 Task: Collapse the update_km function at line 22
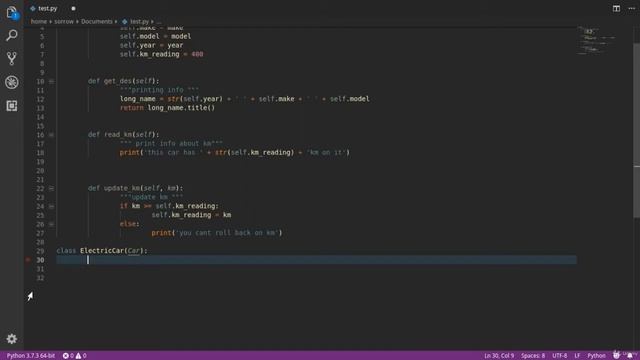coord(51,189)
